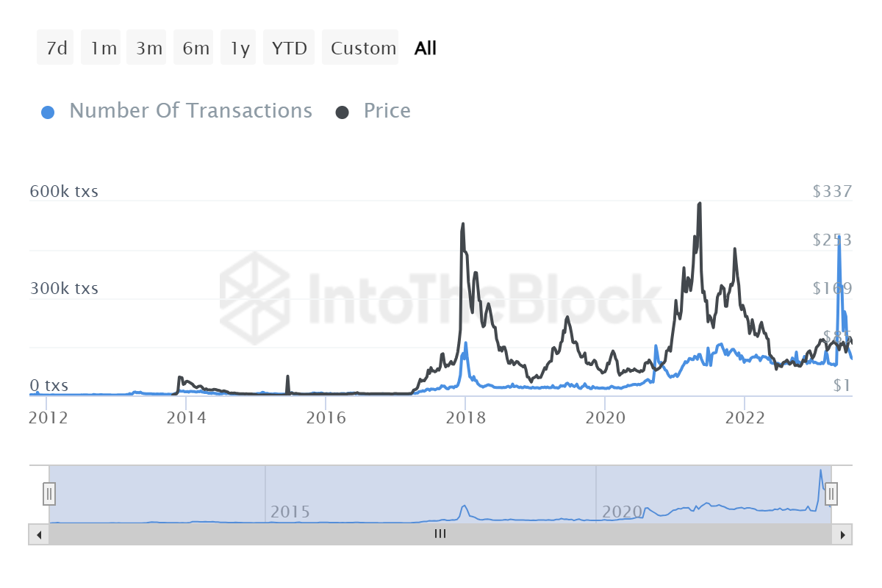Image resolution: width=882 pixels, height=588 pixels.
Task: Switch to the 1y range
Action: (x=238, y=48)
